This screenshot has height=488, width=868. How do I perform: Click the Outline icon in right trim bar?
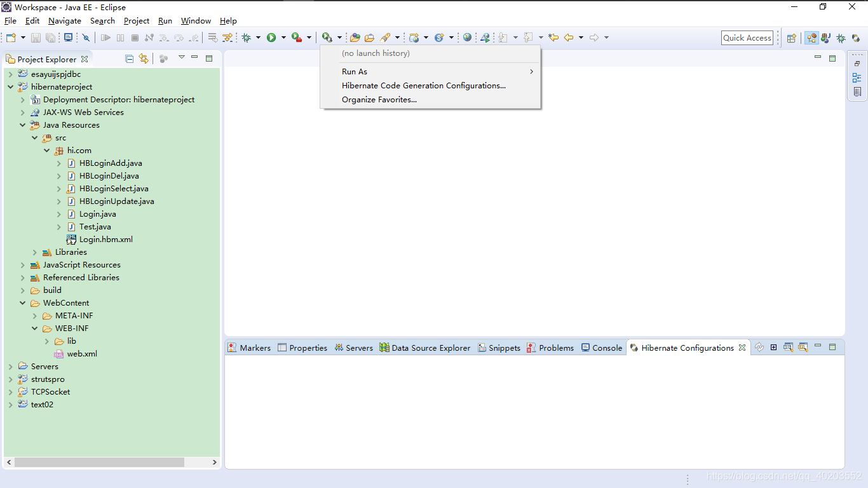pyautogui.click(x=857, y=78)
